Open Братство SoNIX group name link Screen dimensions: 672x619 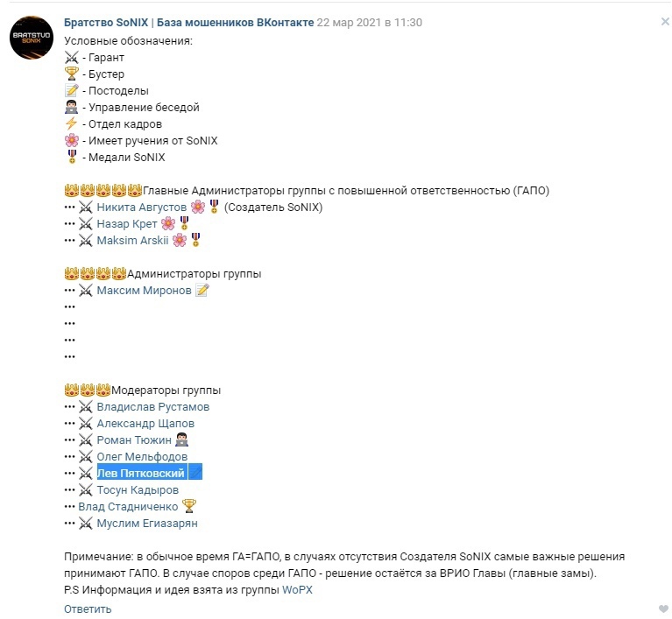[188, 22]
